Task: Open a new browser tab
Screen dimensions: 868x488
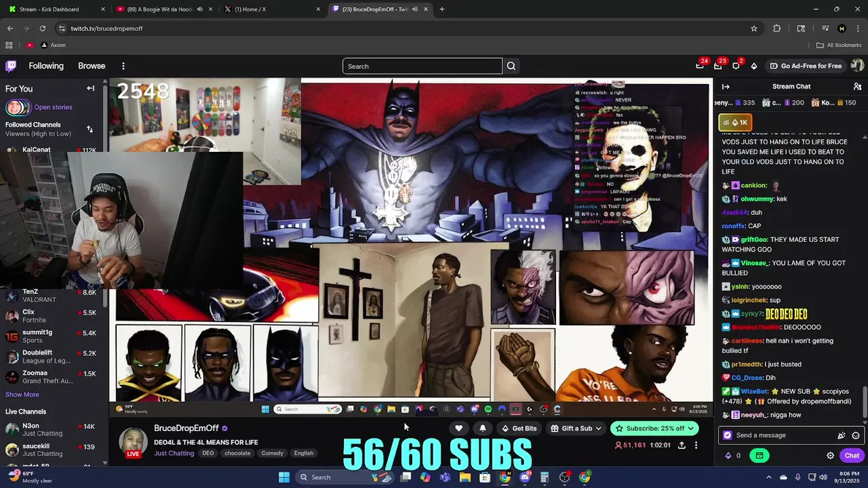Action: [442, 9]
